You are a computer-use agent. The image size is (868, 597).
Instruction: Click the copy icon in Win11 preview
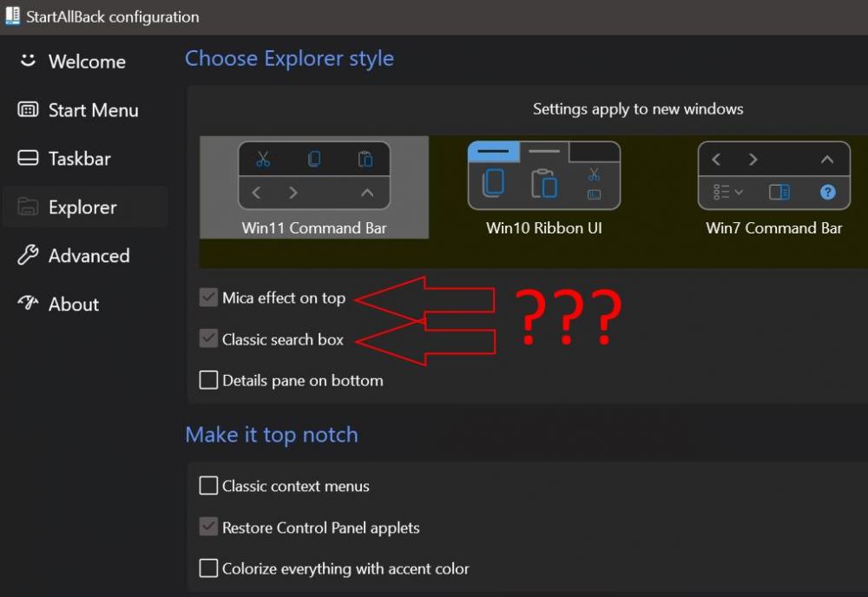tap(314, 160)
